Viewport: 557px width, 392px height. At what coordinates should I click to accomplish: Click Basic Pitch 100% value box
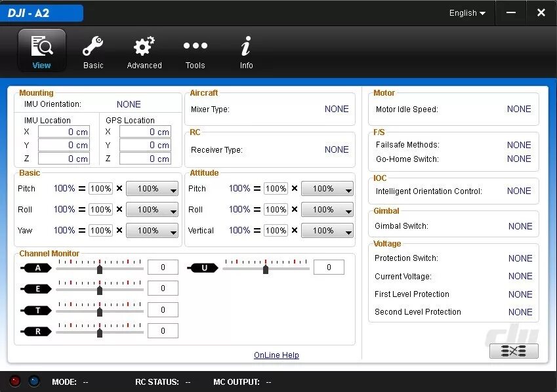[x=101, y=189]
